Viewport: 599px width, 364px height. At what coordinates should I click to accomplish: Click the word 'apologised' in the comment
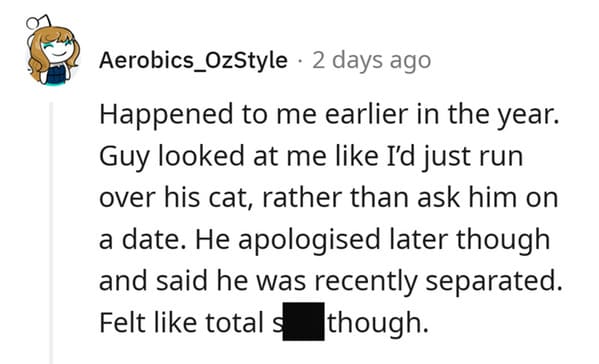click(309, 241)
